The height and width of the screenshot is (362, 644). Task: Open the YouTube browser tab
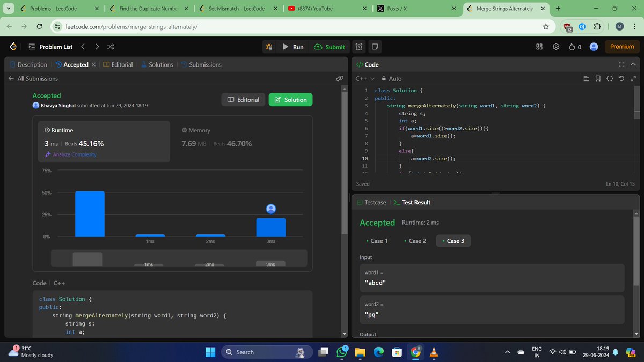pyautogui.click(x=327, y=9)
